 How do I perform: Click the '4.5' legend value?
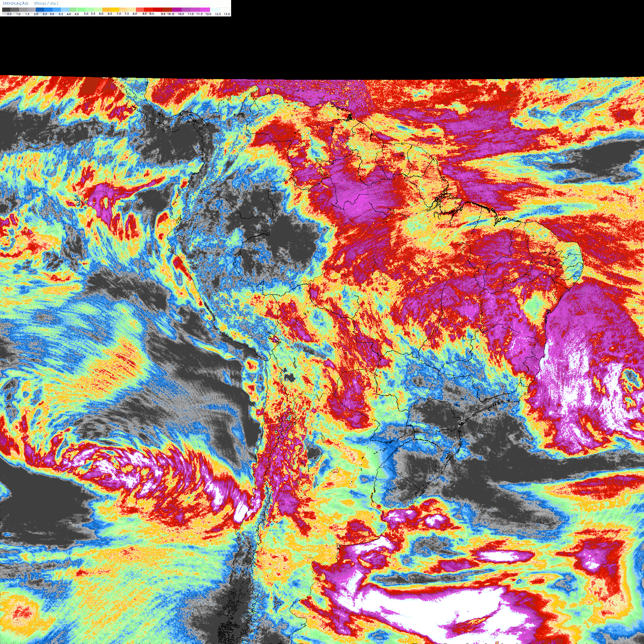click(77, 14)
